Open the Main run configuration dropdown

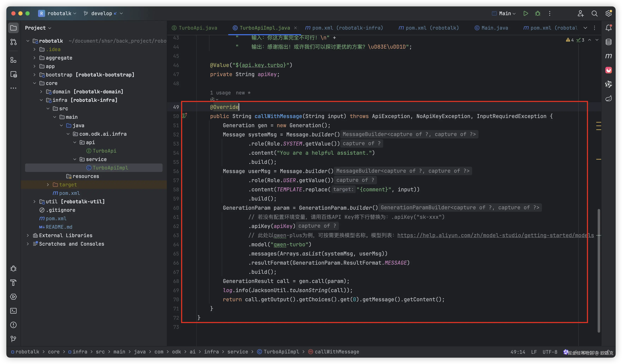pyautogui.click(x=507, y=13)
